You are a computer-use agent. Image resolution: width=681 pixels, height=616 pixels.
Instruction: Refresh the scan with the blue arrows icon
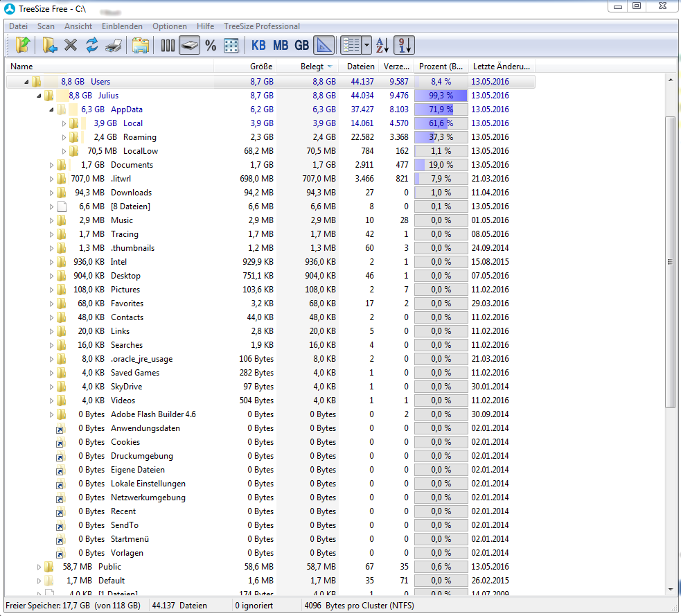click(x=91, y=45)
